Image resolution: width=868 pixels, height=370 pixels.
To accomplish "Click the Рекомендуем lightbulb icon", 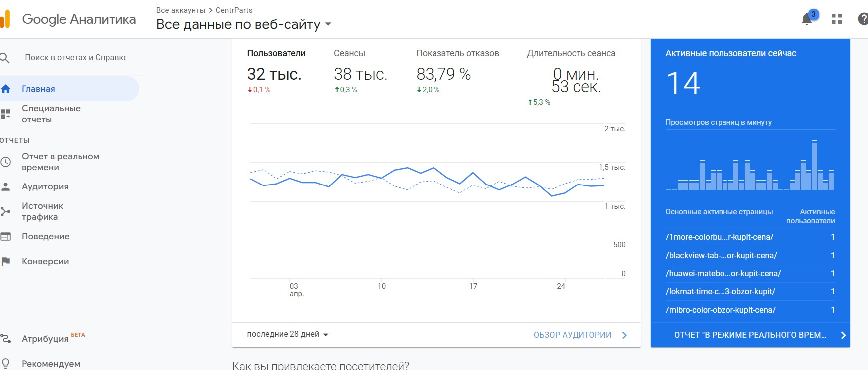I will tap(6, 363).
